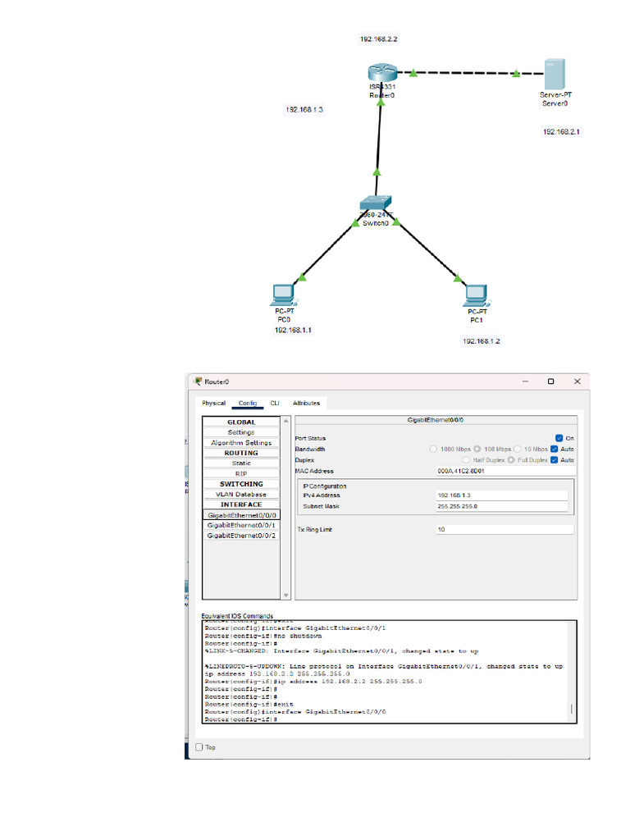Select interface GigabitEthernet0/0/0
This screenshot has height=840, width=630.
coord(242,515)
